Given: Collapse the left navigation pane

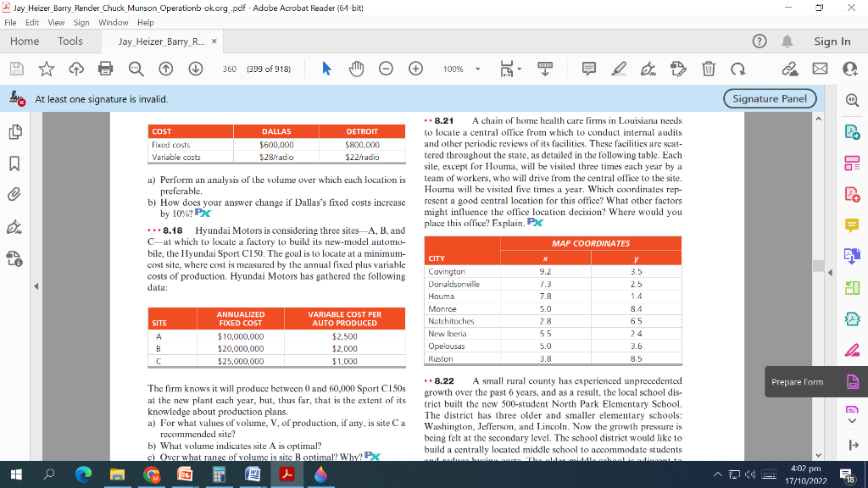Looking at the screenshot, I should 36,286.
